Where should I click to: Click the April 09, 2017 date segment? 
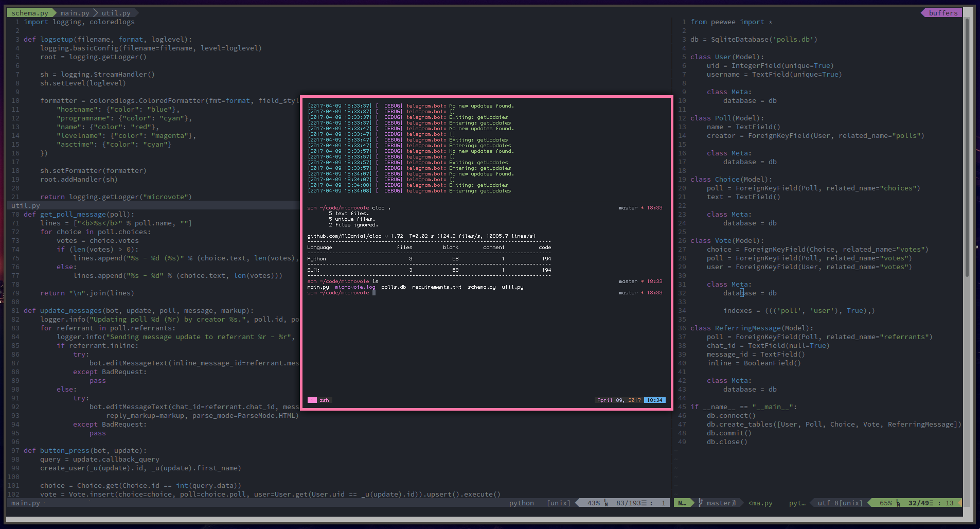pos(618,400)
